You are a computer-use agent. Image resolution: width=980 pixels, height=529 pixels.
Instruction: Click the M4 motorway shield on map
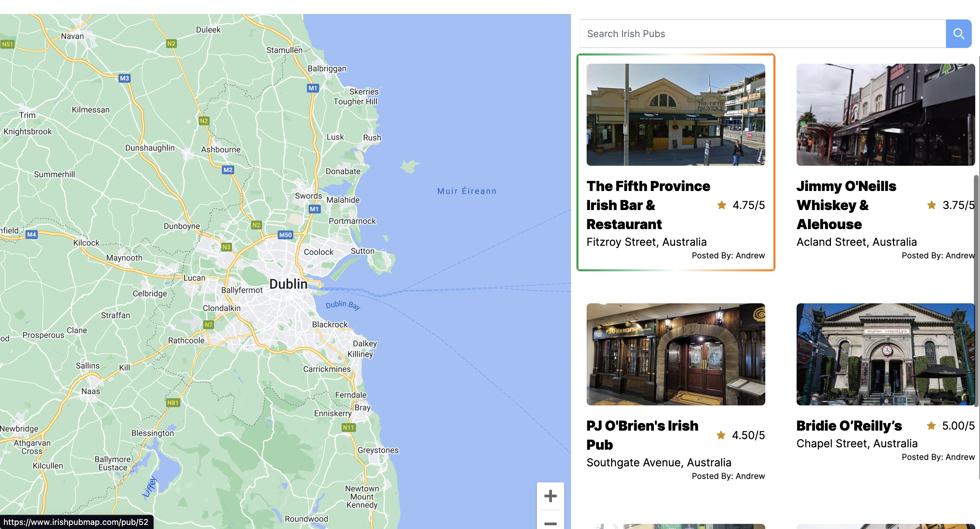pos(32,235)
